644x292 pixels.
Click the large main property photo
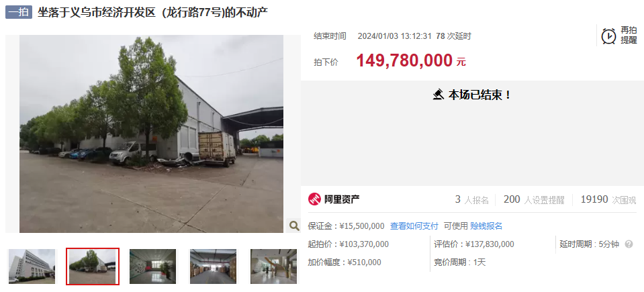[x=151, y=134]
